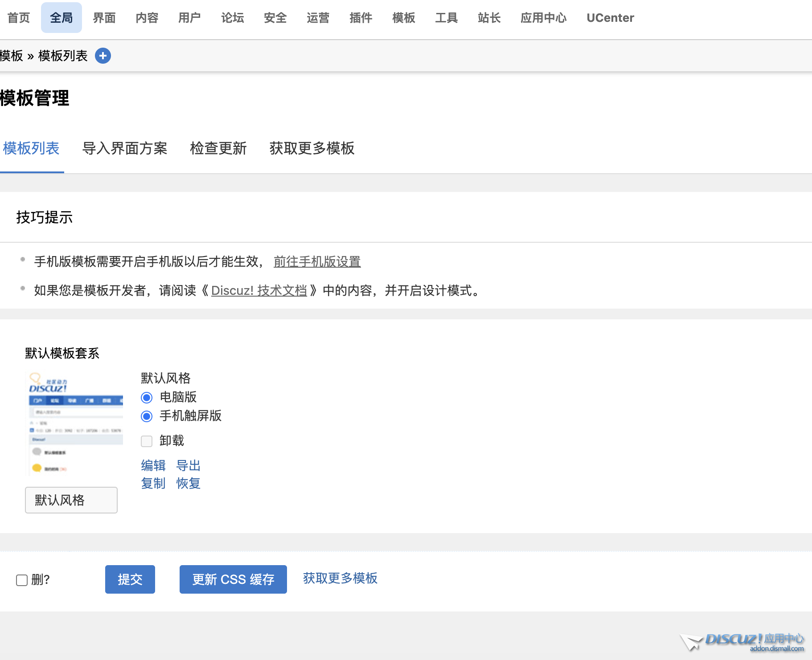This screenshot has width=812, height=660.
Task: Open 前往手机版设置 link
Action: (x=317, y=262)
